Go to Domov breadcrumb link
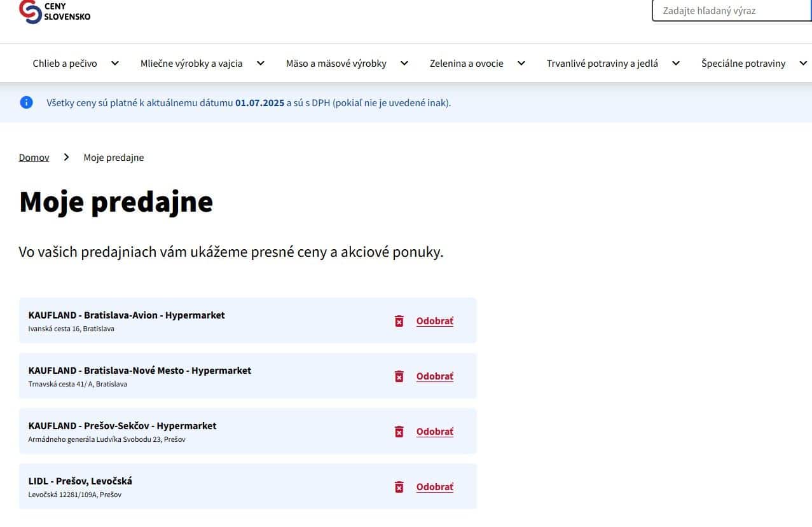The width and height of the screenshot is (812, 527). coord(34,158)
